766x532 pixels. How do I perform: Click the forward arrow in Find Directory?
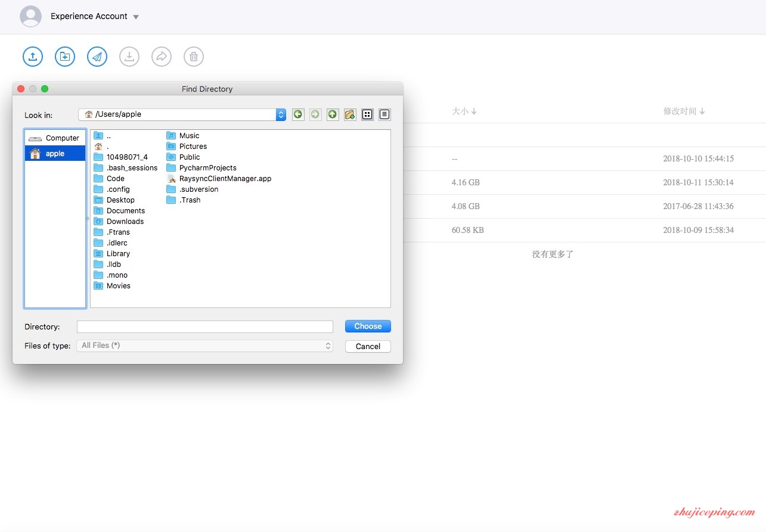tap(315, 114)
